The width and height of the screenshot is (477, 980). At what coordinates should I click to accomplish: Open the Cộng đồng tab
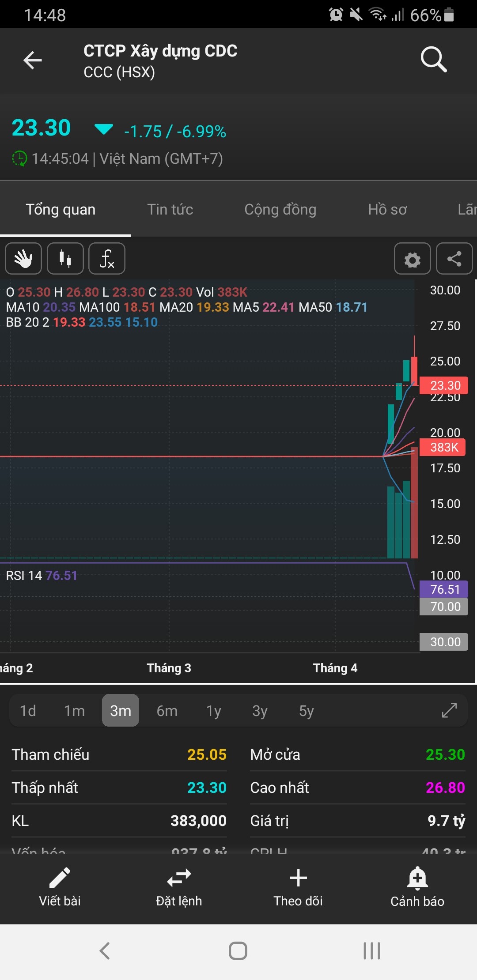[280, 209]
